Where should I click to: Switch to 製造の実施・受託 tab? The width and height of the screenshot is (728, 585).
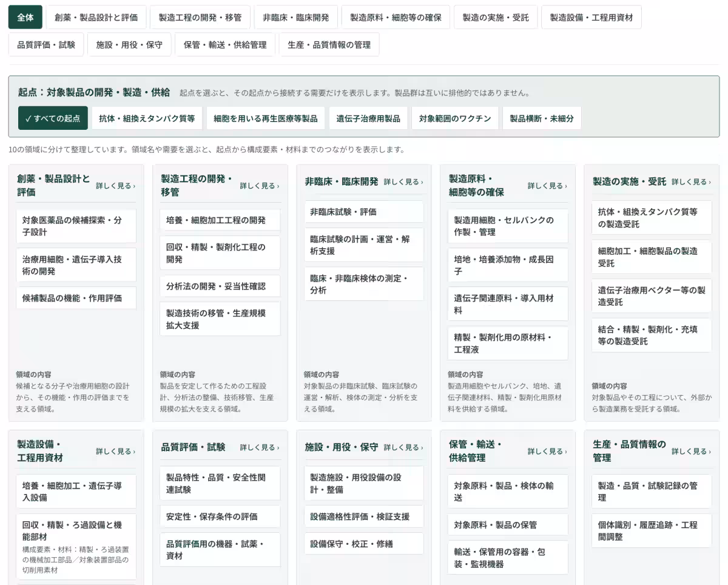click(x=496, y=18)
